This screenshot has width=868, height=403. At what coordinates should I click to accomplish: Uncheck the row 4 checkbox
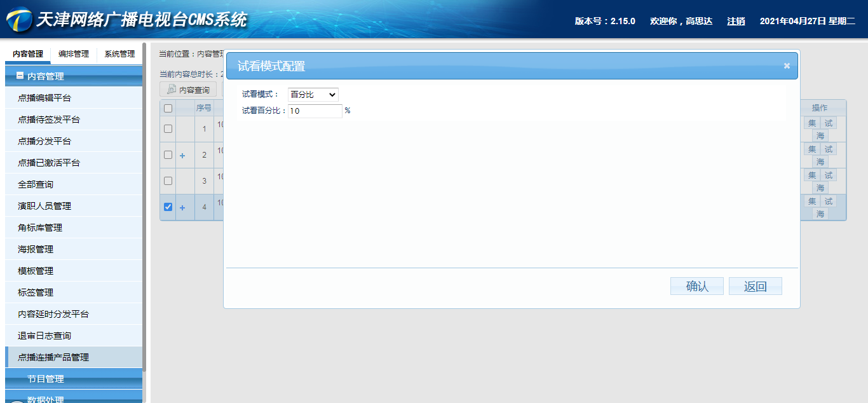click(x=168, y=207)
